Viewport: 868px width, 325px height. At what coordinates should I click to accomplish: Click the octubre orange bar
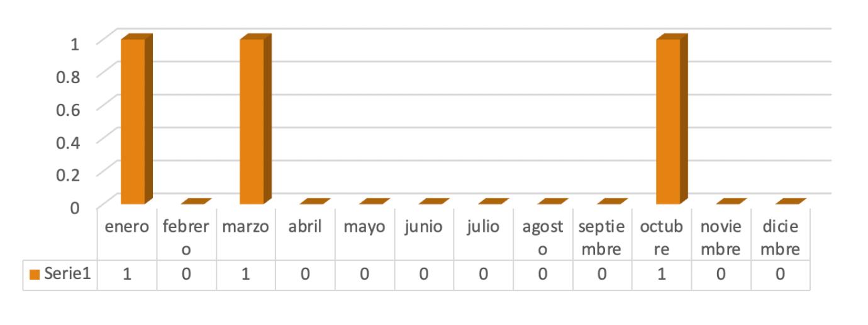669,121
